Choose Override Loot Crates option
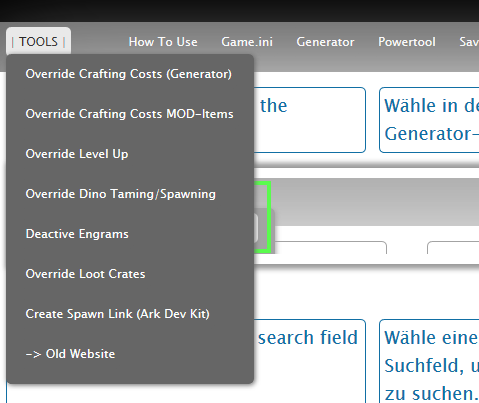This screenshot has height=403, width=479. pyautogui.click(x=85, y=274)
